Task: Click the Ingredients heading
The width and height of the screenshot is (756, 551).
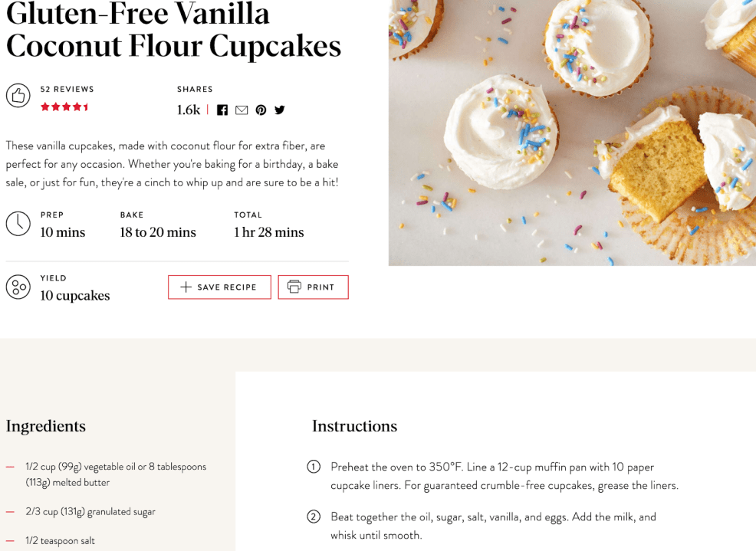Action: (46, 426)
